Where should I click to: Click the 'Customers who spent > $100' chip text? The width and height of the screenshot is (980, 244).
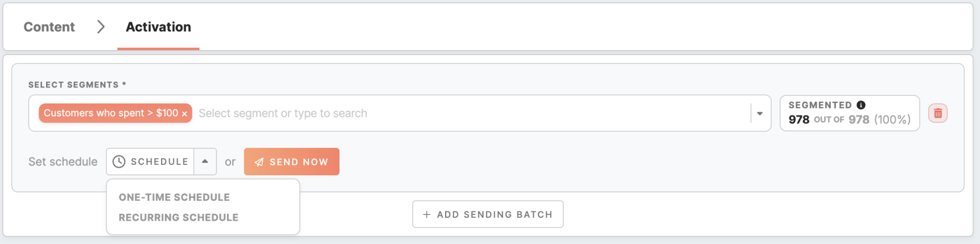(x=111, y=113)
